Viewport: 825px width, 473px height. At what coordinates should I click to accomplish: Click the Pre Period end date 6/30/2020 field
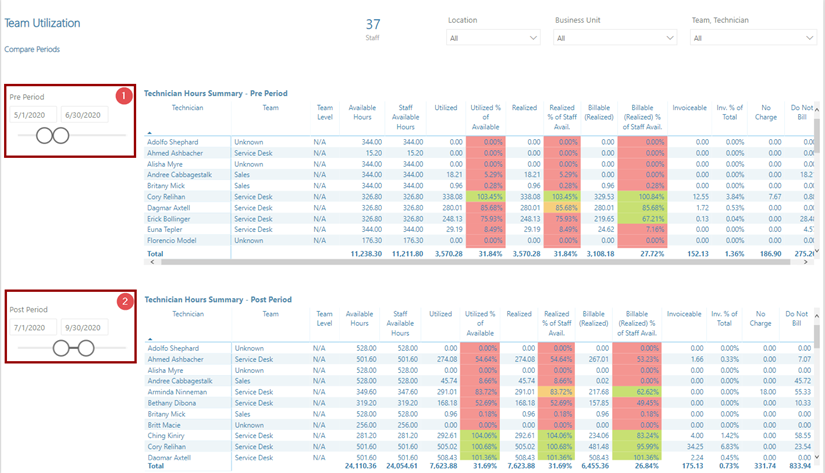(81, 115)
